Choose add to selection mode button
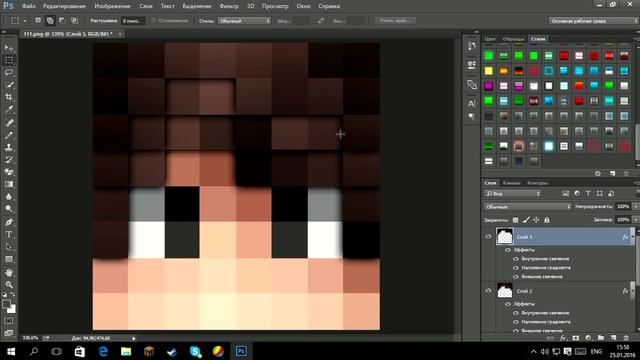Screen dimensions: 640x360 [x=50, y=20]
